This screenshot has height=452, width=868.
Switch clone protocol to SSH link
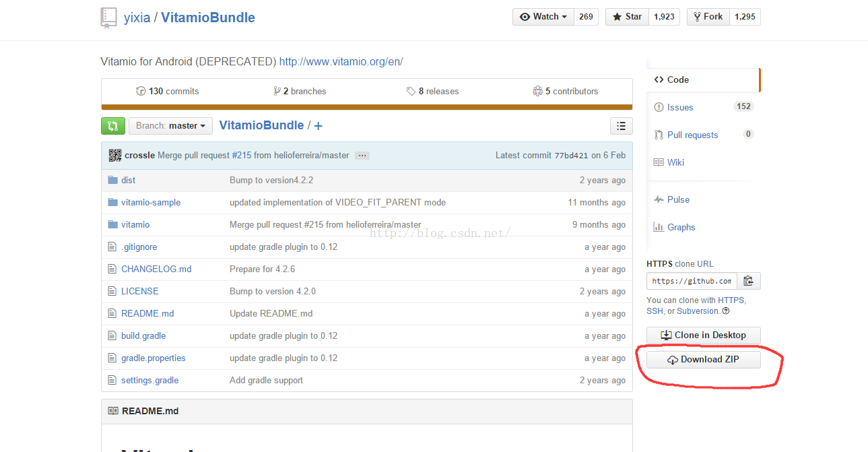(655, 311)
